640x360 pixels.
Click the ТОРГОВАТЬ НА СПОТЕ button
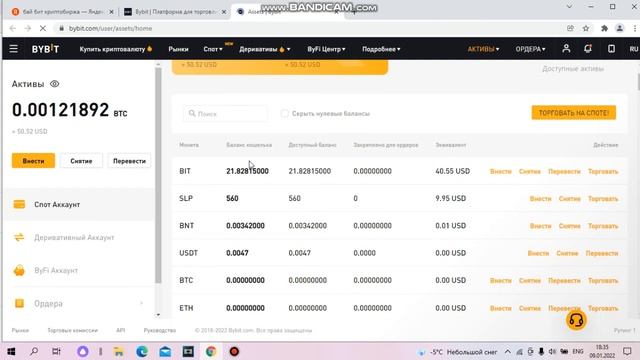pos(573,113)
